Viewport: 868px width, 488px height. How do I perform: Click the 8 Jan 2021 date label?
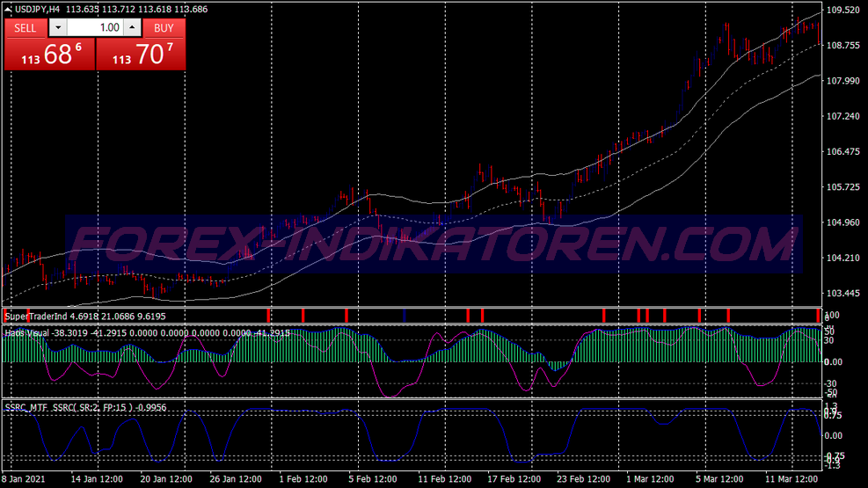pyautogui.click(x=23, y=479)
